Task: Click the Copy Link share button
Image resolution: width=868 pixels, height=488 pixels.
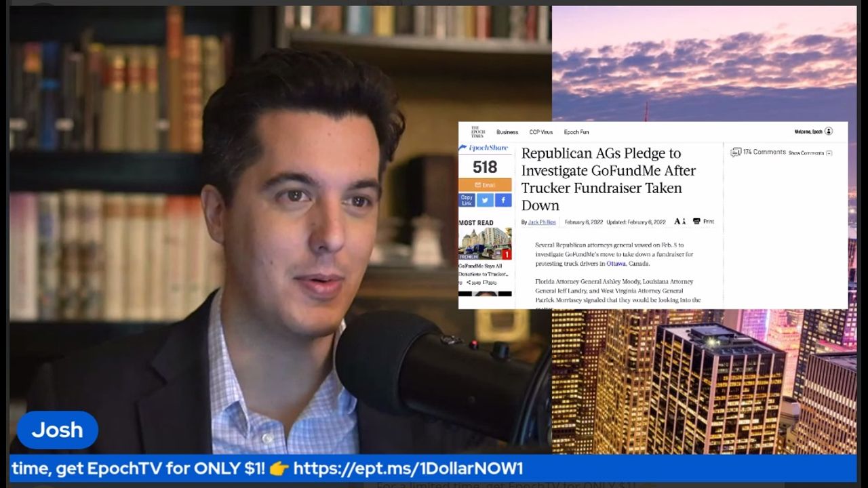Action: tap(467, 200)
